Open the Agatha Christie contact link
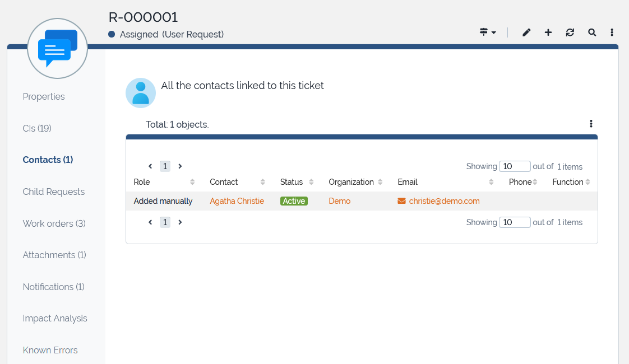 237,201
